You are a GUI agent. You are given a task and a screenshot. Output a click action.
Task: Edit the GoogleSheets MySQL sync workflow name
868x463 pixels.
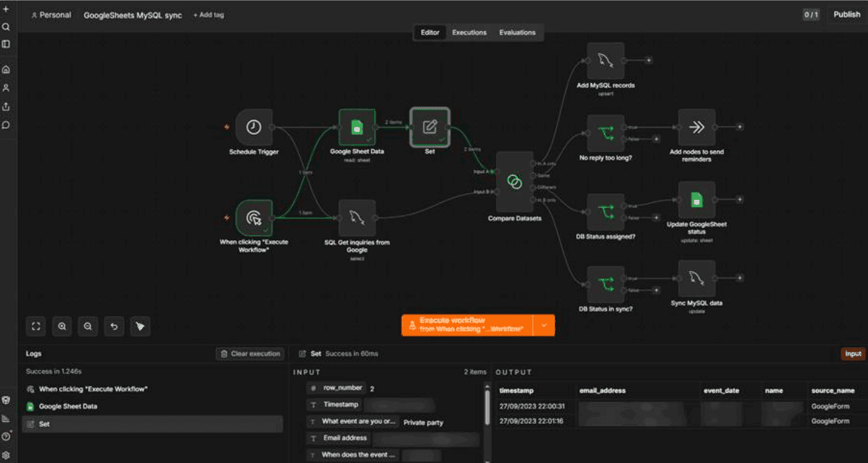[x=133, y=14]
